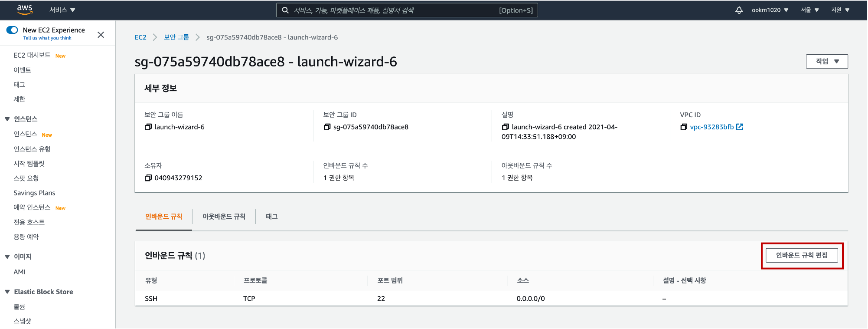Open 인스턴스 New sidebar item

pyautogui.click(x=25, y=134)
